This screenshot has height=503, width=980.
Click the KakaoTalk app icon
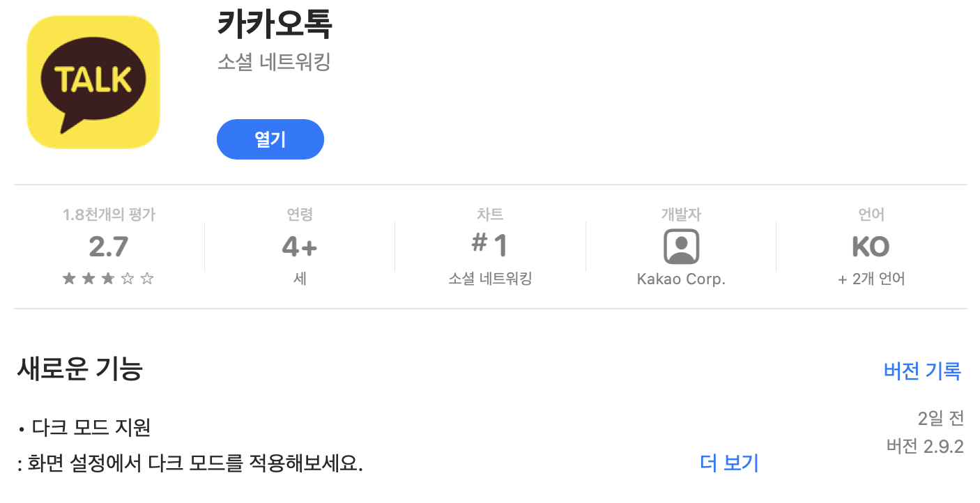pyautogui.click(x=93, y=82)
